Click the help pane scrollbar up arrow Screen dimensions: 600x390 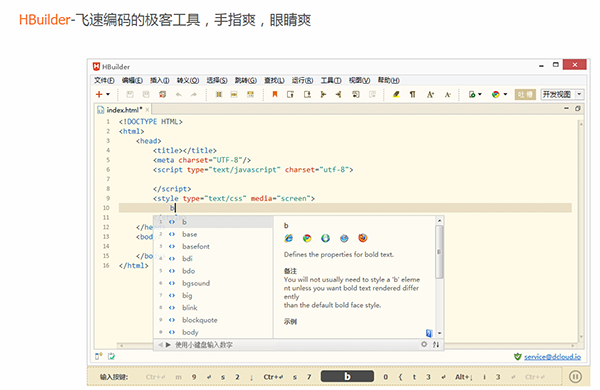[x=440, y=220]
